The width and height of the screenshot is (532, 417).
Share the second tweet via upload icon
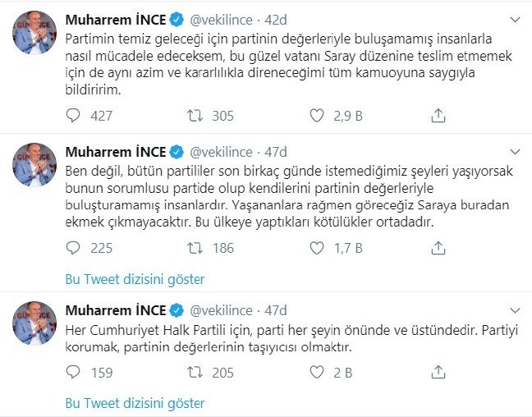click(x=438, y=247)
